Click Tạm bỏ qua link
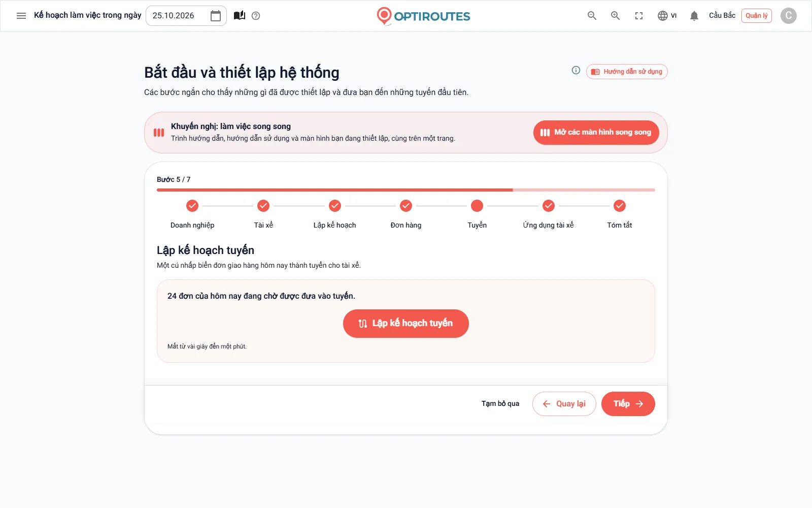The height and width of the screenshot is (508, 812). pos(500,404)
